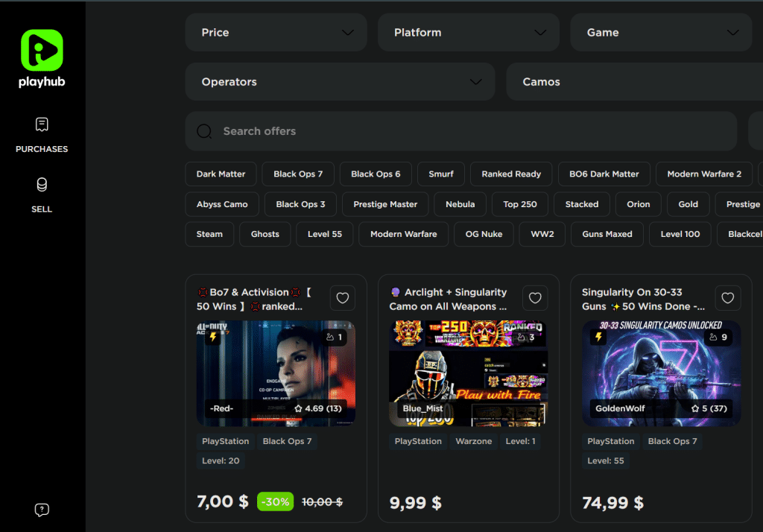Click the star rating 5 (37)

coord(709,408)
